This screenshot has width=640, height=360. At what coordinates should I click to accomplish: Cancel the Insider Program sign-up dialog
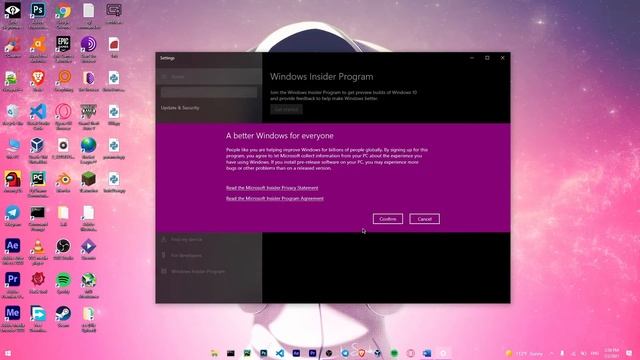pos(424,219)
